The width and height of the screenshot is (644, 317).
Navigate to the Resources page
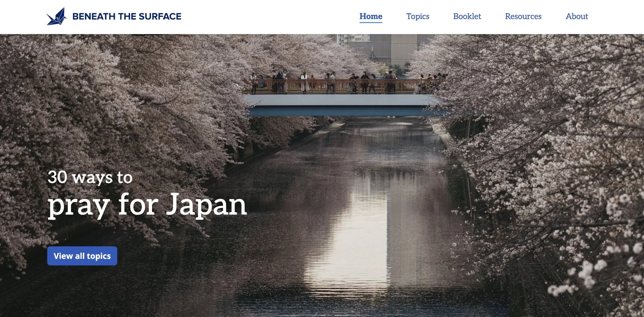(x=523, y=16)
